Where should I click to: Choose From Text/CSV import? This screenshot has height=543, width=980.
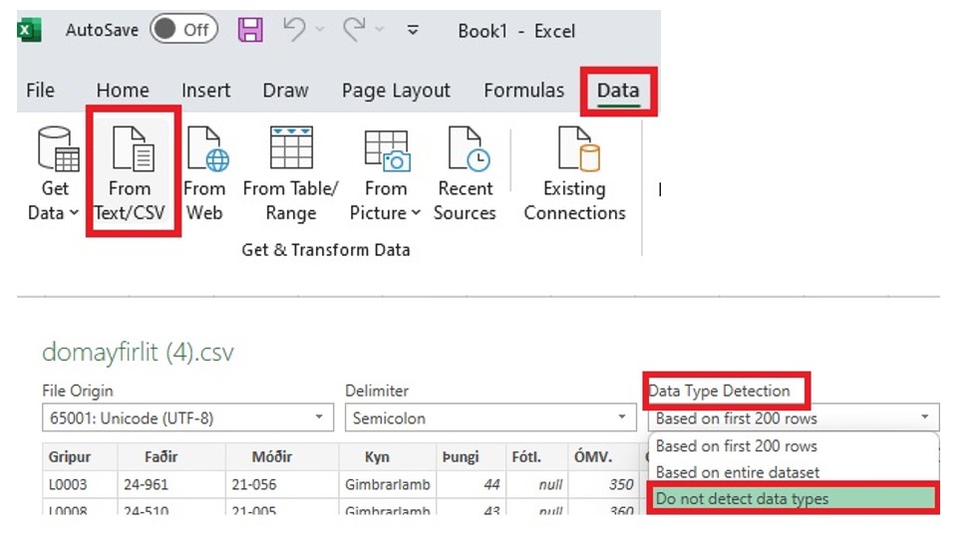130,173
